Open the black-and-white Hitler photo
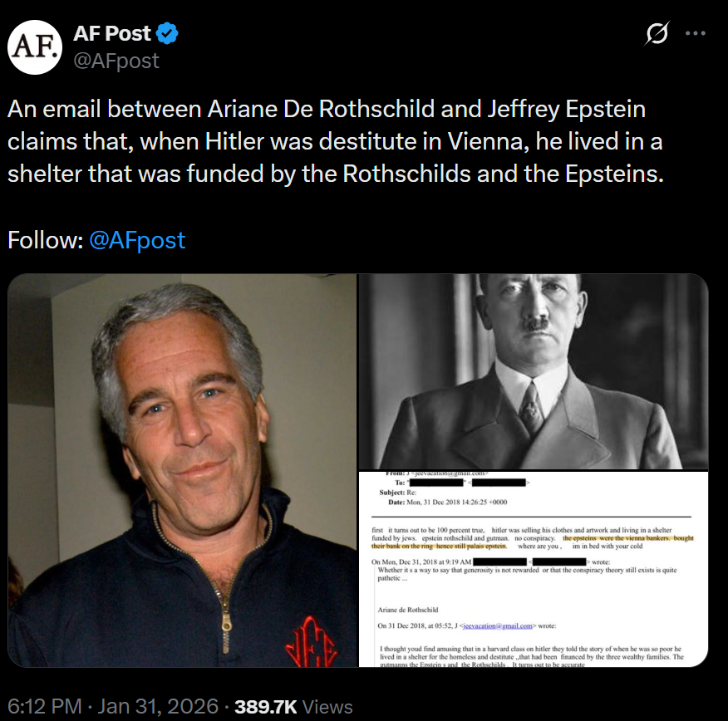This screenshot has height=721, width=728. 533,371
